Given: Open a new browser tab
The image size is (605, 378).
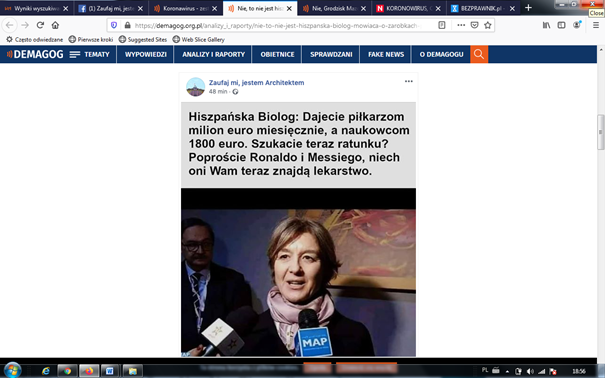Looking at the screenshot, I should (528, 8).
